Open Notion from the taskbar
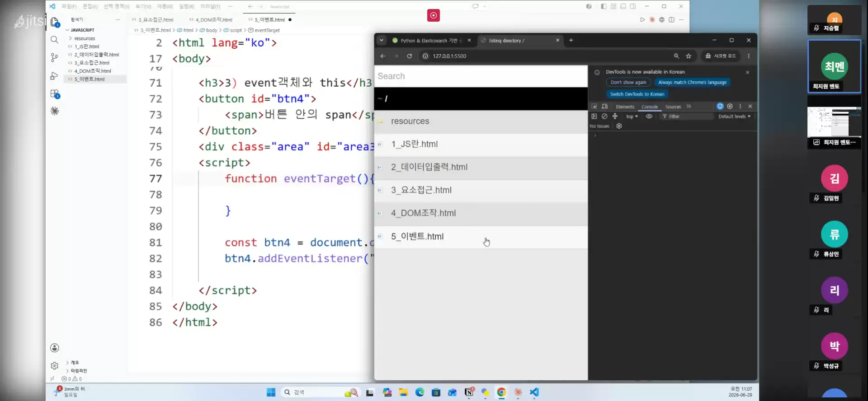Image resolution: width=868 pixels, height=401 pixels. pos(469,392)
